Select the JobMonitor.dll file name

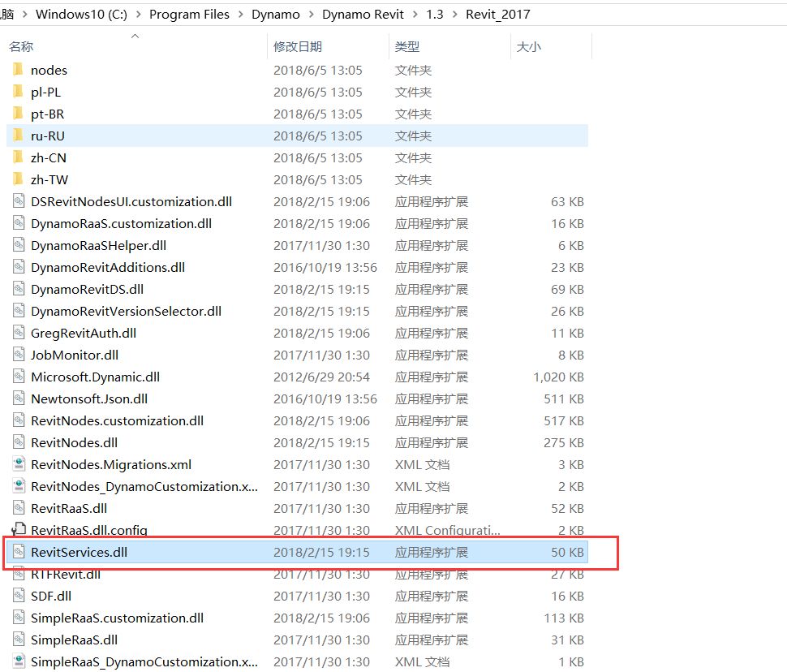coord(75,355)
